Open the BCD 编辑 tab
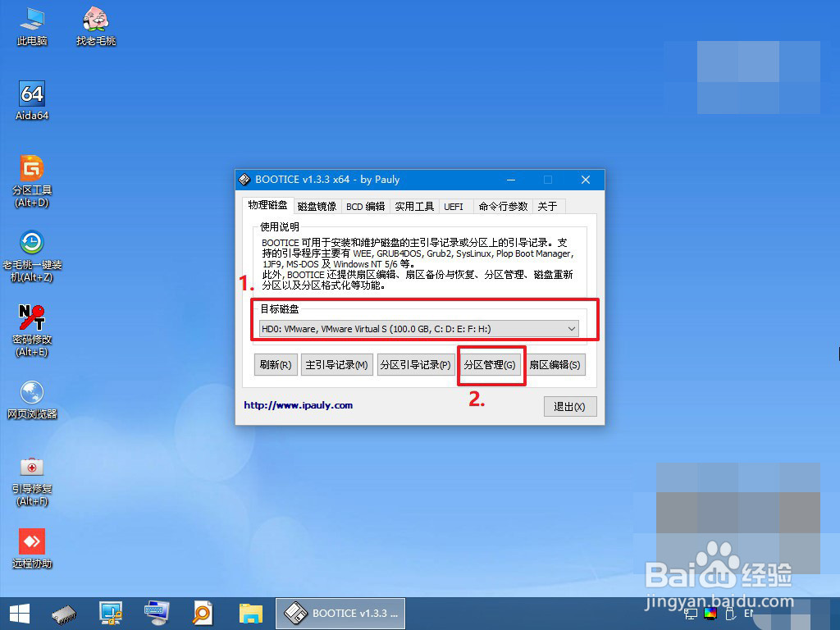 (365, 206)
